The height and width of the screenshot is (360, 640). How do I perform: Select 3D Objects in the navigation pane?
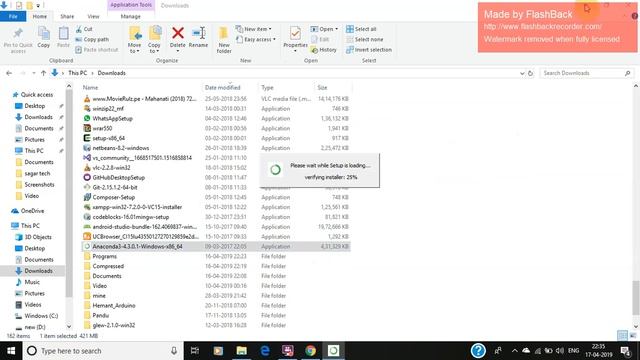point(38,237)
